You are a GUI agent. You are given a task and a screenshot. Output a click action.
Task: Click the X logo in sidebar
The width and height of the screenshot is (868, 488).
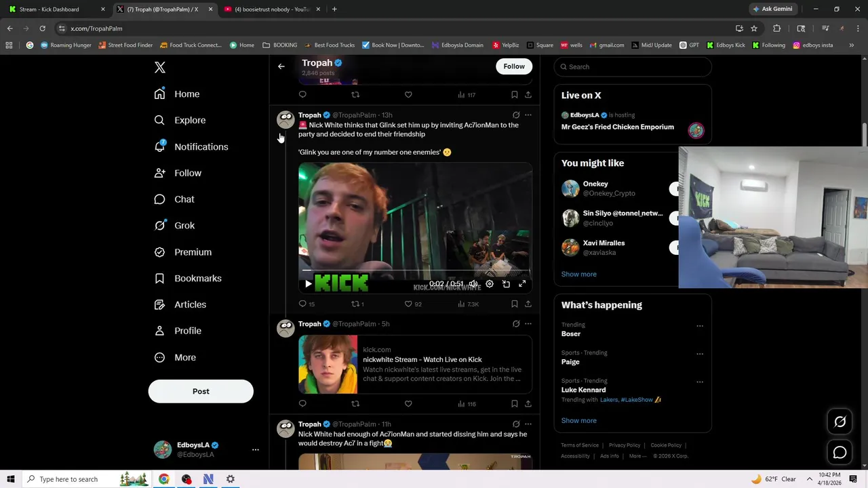(x=160, y=67)
